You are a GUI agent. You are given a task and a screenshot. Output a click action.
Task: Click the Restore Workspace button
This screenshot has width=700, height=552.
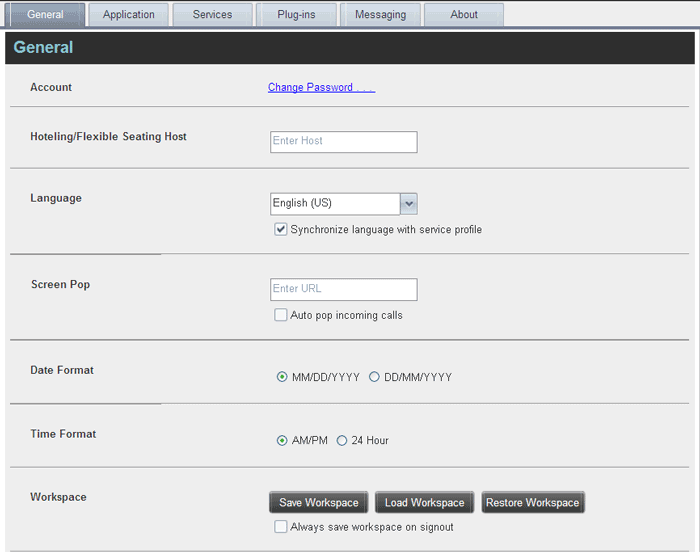533,502
